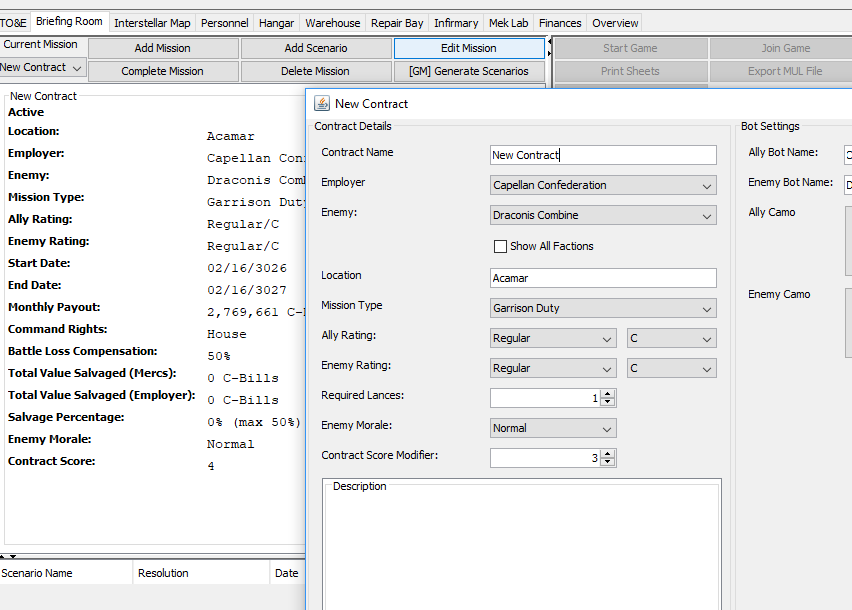Click the [GM] Generate Scenarios button

[x=469, y=71]
